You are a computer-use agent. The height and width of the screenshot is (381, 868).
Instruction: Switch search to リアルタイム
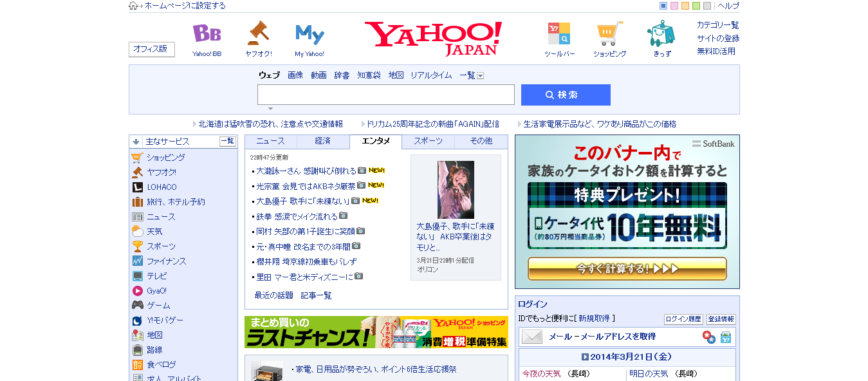[431, 75]
